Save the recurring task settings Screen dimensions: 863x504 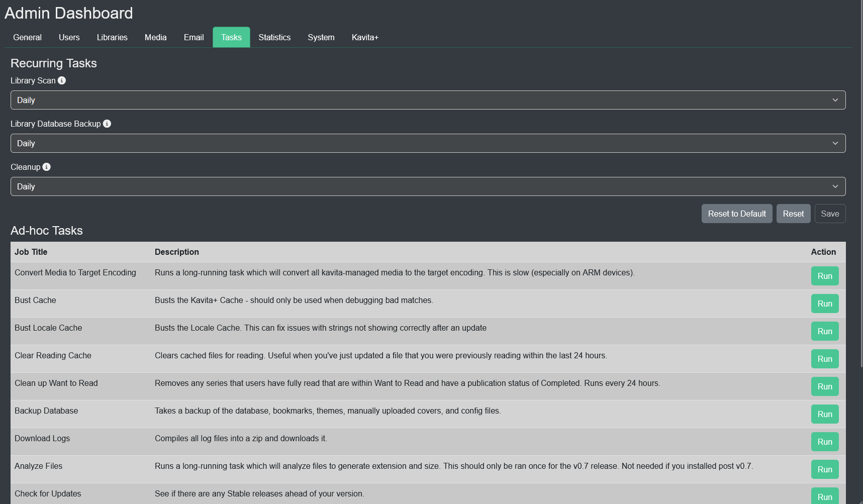click(830, 214)
